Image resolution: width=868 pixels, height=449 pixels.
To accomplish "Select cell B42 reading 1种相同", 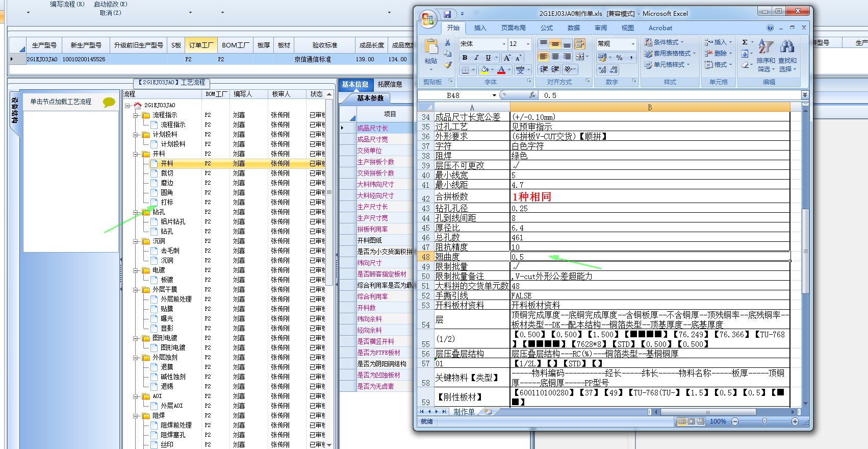I will (650, 197).
